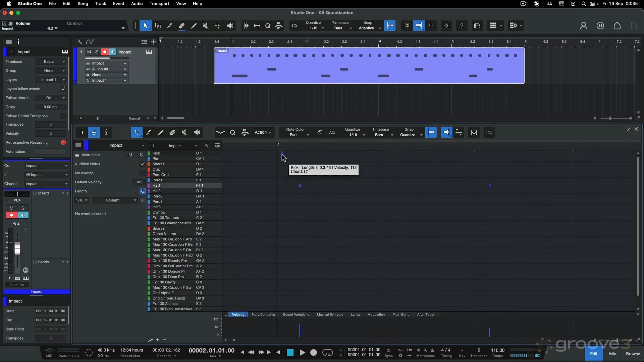Expand the Straight quantize dropdown
The height and width of the screenshot is (362, 644).
tap(115, 200)
